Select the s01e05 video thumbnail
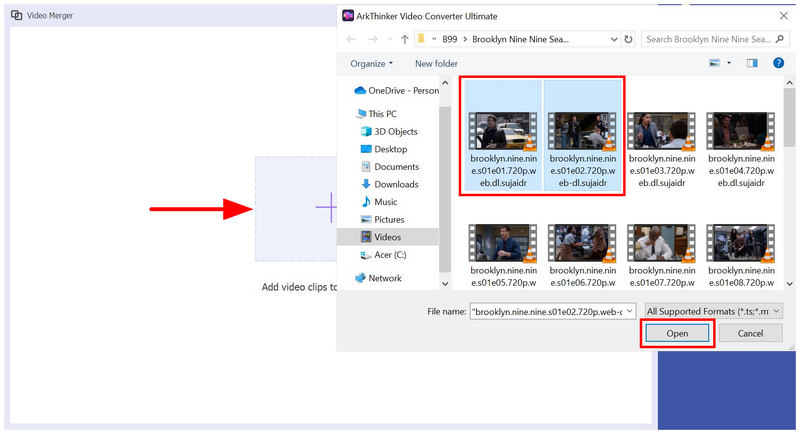 503,244
